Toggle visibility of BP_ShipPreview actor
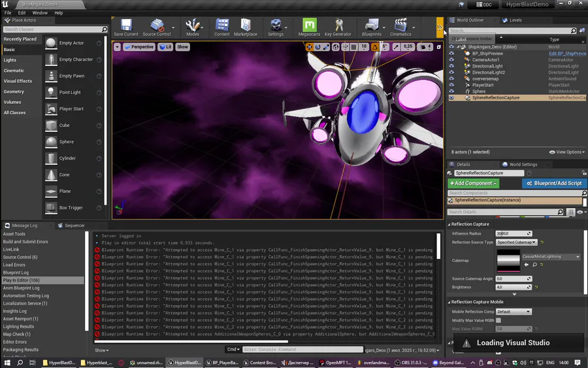588x368 pixels. click(451, 53)
